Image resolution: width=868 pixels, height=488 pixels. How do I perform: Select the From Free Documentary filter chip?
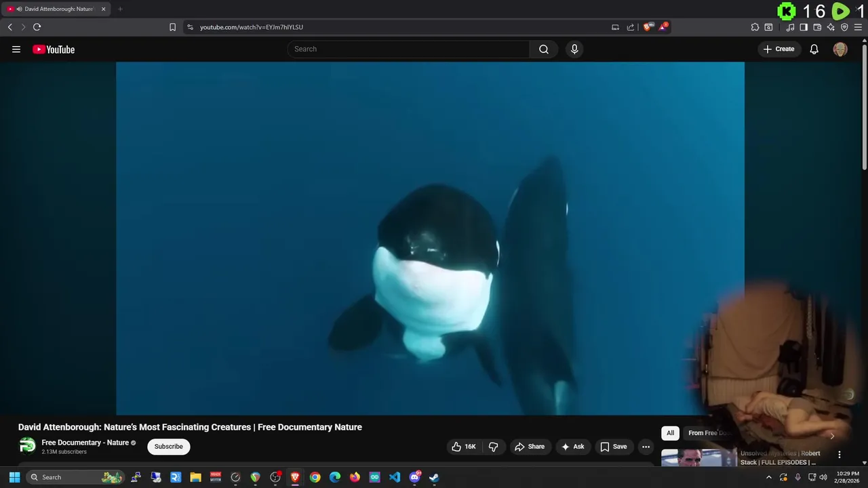709,433
